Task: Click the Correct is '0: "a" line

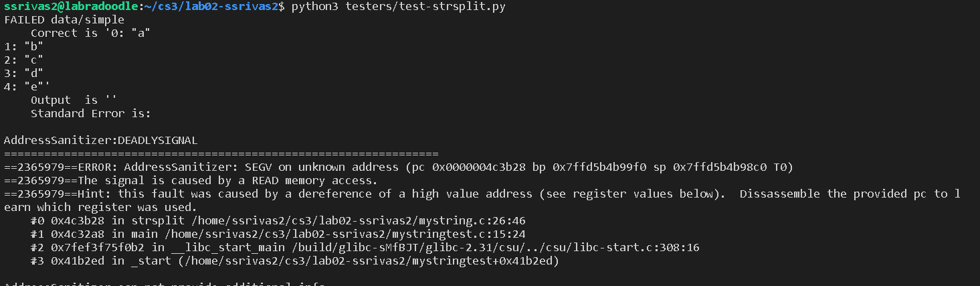Action: point(90,33)
